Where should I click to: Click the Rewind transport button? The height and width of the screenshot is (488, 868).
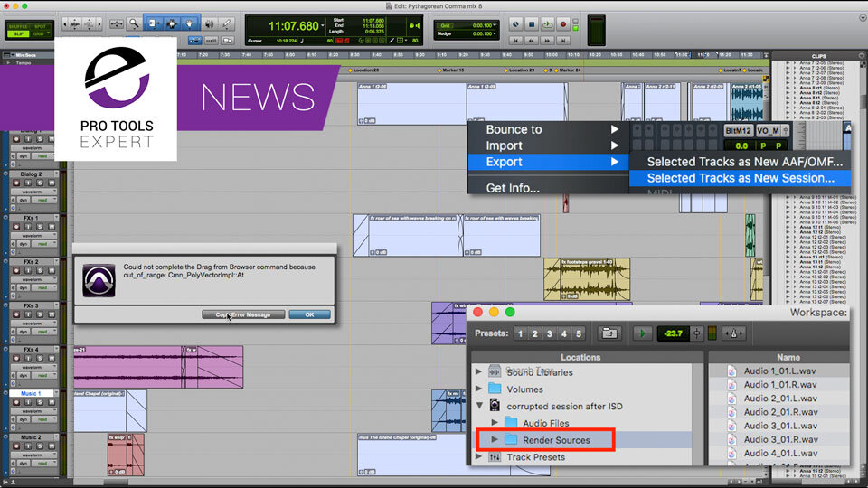pos(532,41)
